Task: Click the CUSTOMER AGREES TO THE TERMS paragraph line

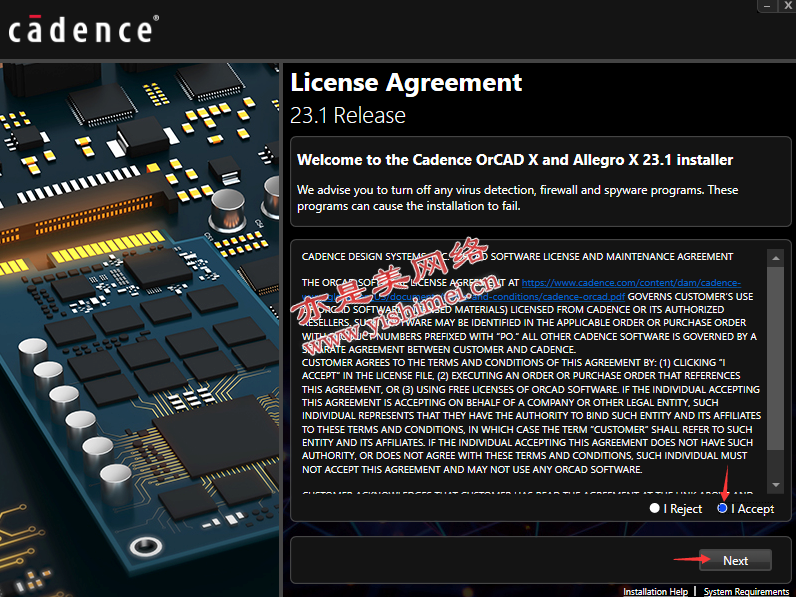Action: point(513,362)
